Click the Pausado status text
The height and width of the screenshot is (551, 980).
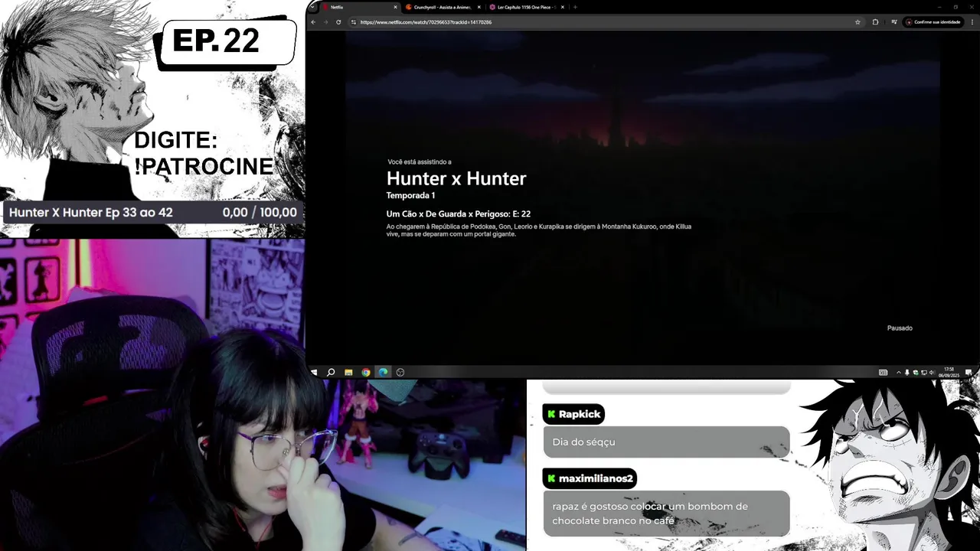(x=900, y=328)
